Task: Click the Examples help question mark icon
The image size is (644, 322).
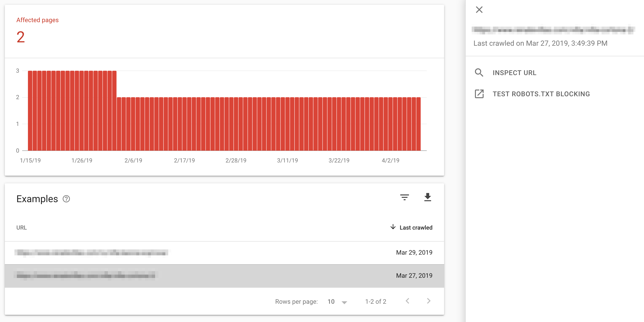Action: [x=66, y=199]
